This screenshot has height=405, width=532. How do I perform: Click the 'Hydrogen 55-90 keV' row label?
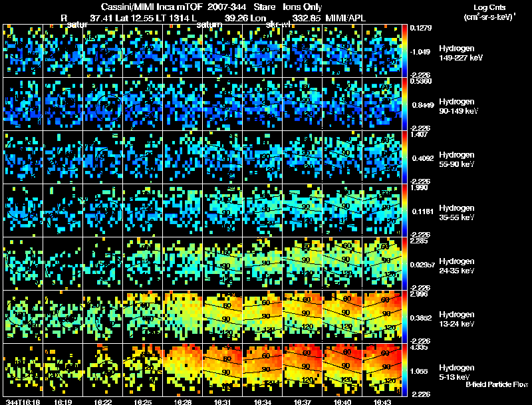[457, 160]
